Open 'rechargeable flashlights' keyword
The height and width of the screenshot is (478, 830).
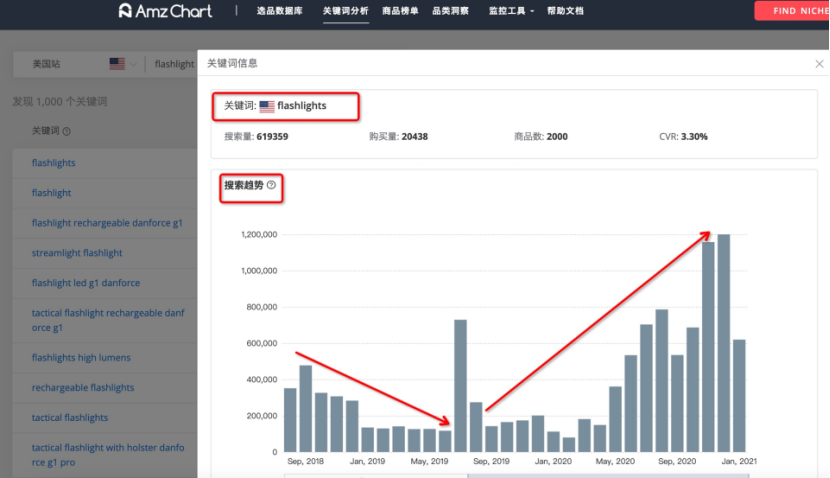[x=83, y=388]
